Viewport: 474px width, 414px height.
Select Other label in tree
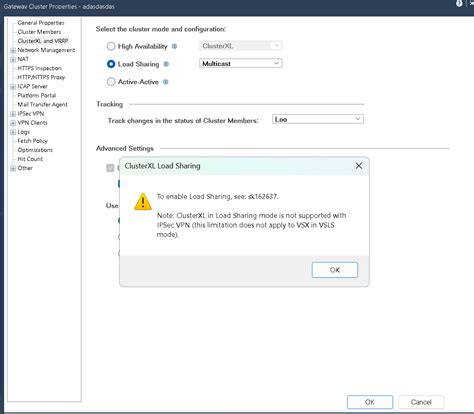[x=25, y=168]
